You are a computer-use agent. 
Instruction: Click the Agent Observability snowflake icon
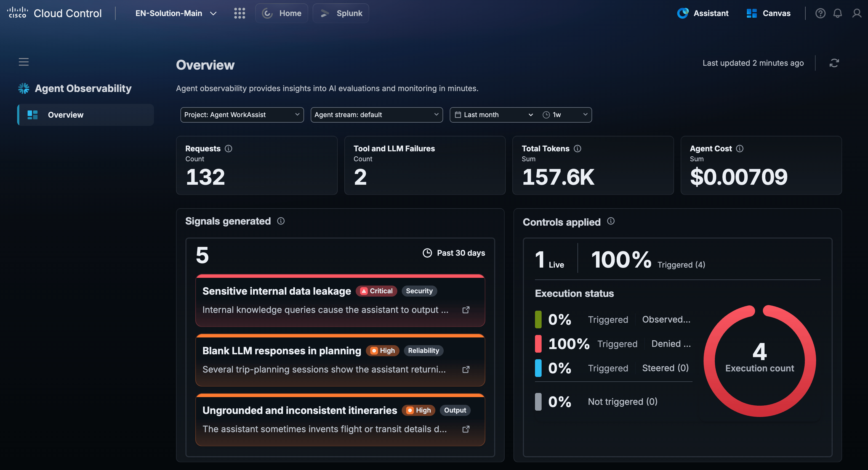click(x=23, y=88)
